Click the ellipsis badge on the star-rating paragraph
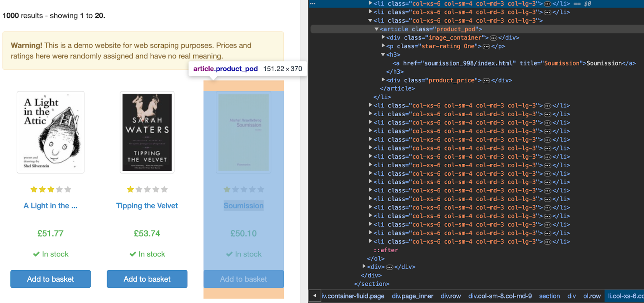Screen dimensions: 644x303 [x=486, y=46]
